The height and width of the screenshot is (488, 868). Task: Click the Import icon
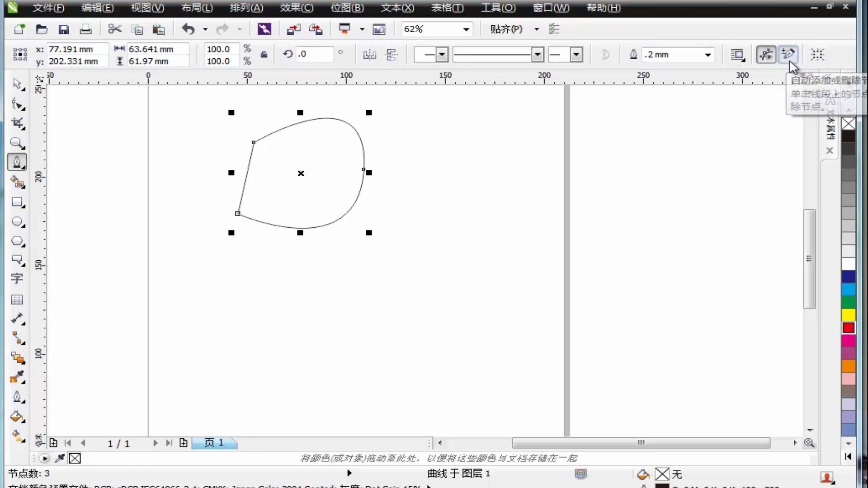[x=294, y=29]
